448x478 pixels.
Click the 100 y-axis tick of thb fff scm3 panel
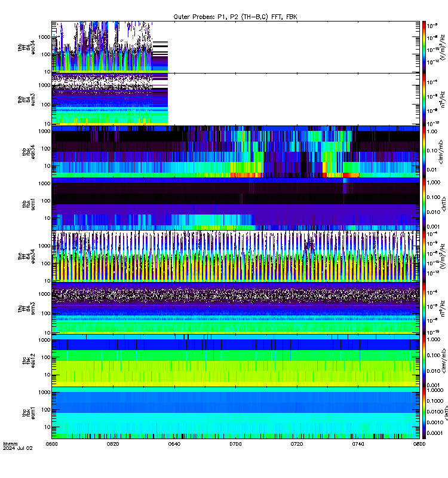click(46, 105)
